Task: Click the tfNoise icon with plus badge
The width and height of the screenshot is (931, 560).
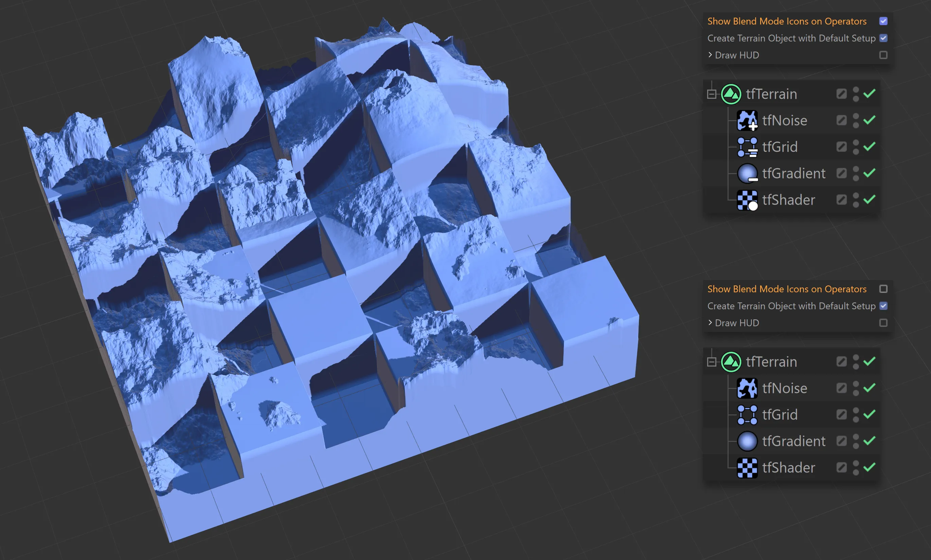Action: click(747, 120)
